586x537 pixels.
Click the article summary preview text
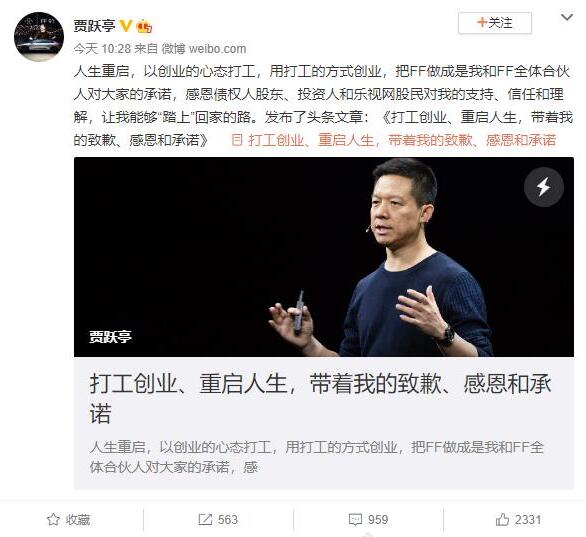point(317,457)
